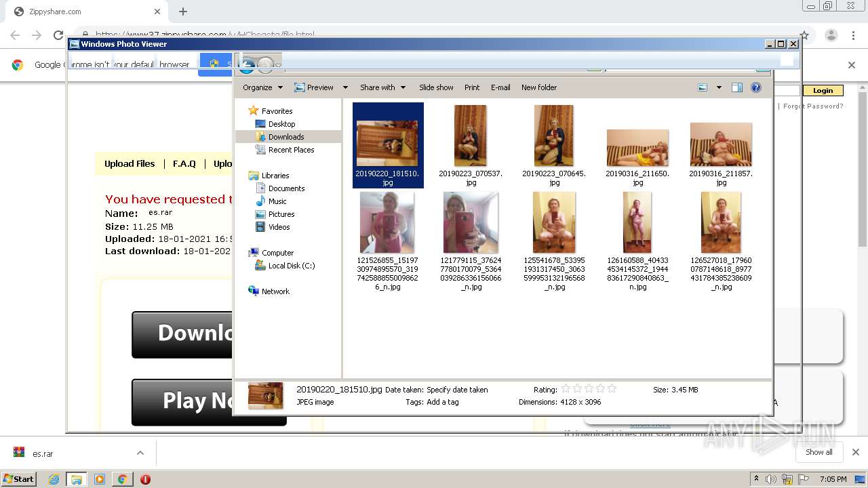Viewport: 868px width, 488px height.
Task: Open Internet Explorer from the taskbar
Action: (x=54, y=479)
